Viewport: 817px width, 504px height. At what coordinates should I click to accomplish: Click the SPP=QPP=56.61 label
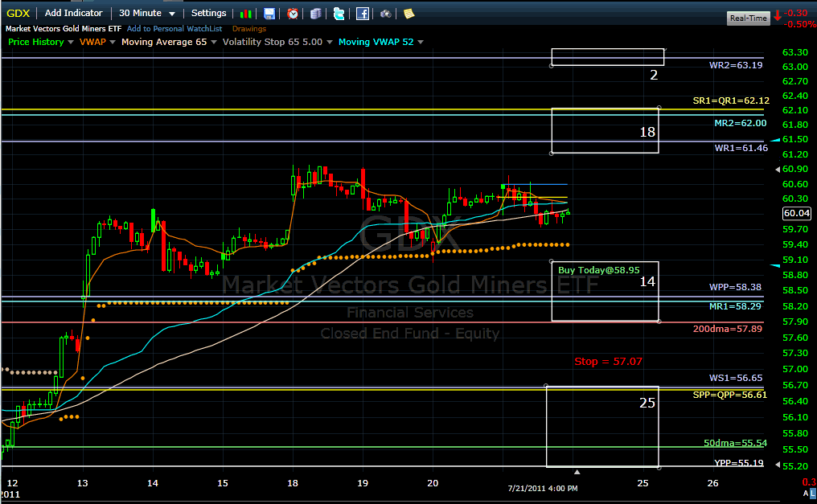coord(729,395)
